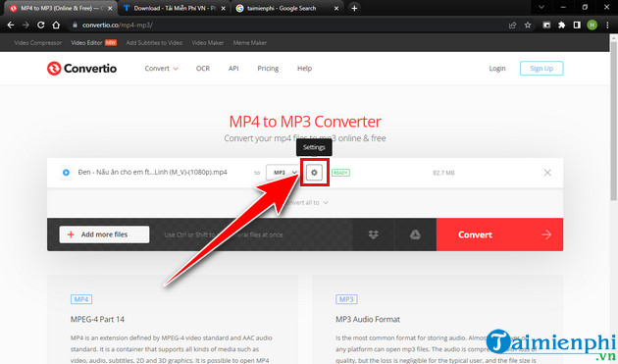Open MP3 output format dropdown
Screen dimensions: 618x364
(x=283, y=173)
